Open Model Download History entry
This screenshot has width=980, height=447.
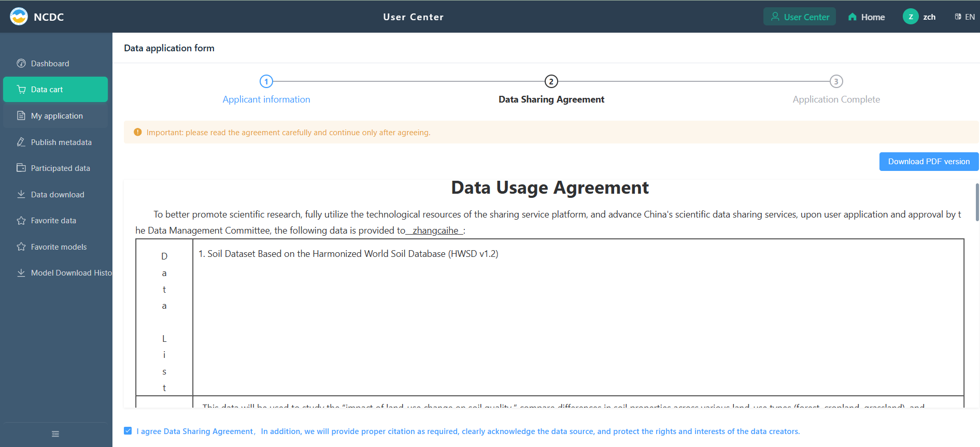(58, 272)
